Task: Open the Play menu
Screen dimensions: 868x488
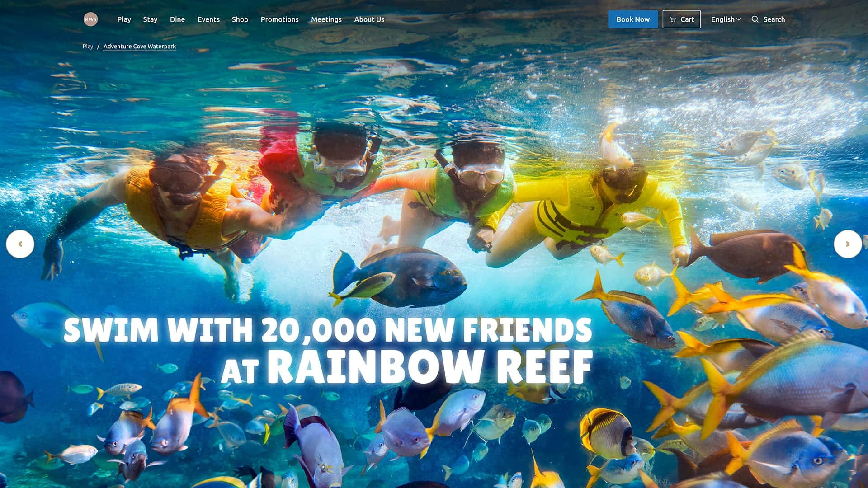Action: [124, 19]
